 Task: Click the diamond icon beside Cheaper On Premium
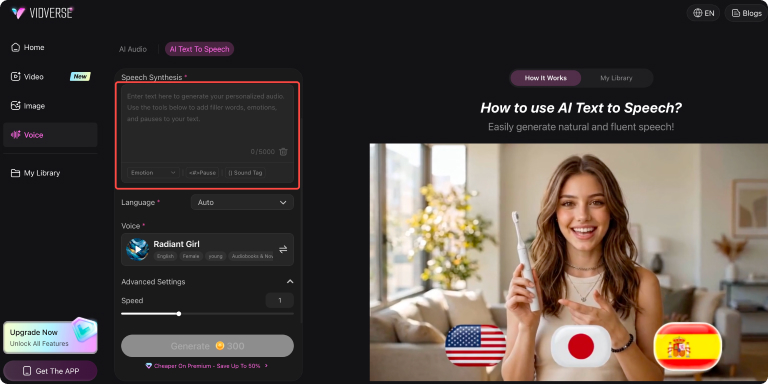149,366
